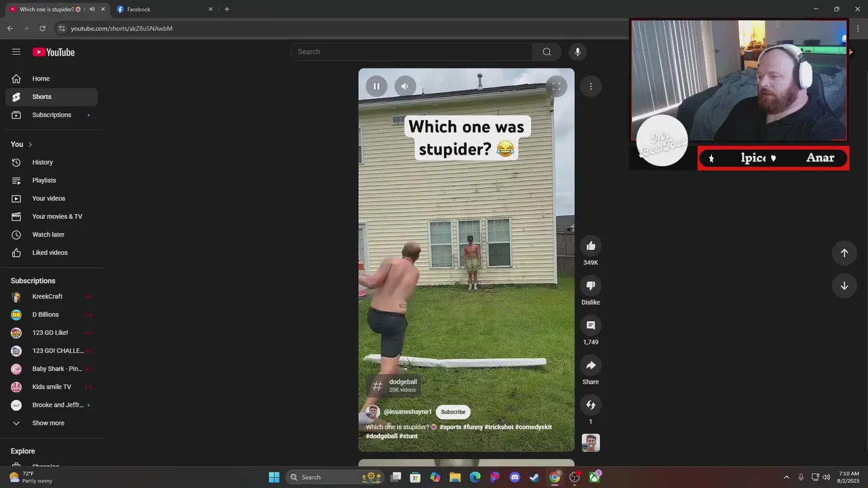Show hidden system tray icons
Screen dimensions: 868x488
tap(787, 477)
